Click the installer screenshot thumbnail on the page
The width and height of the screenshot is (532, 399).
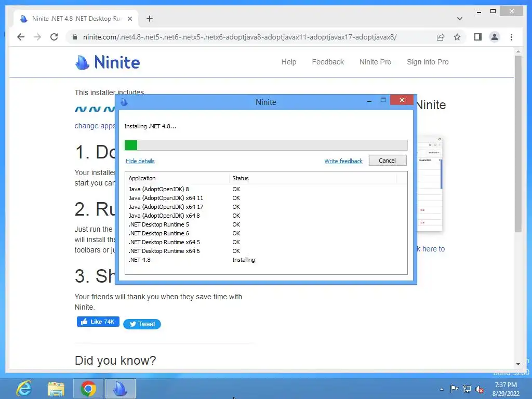[430, 184]
